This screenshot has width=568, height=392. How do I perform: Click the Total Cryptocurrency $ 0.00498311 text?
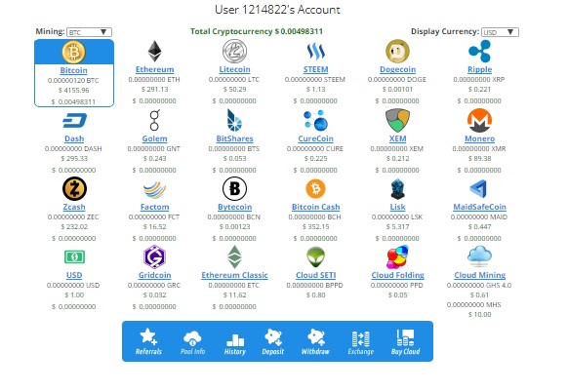point(257,31)
